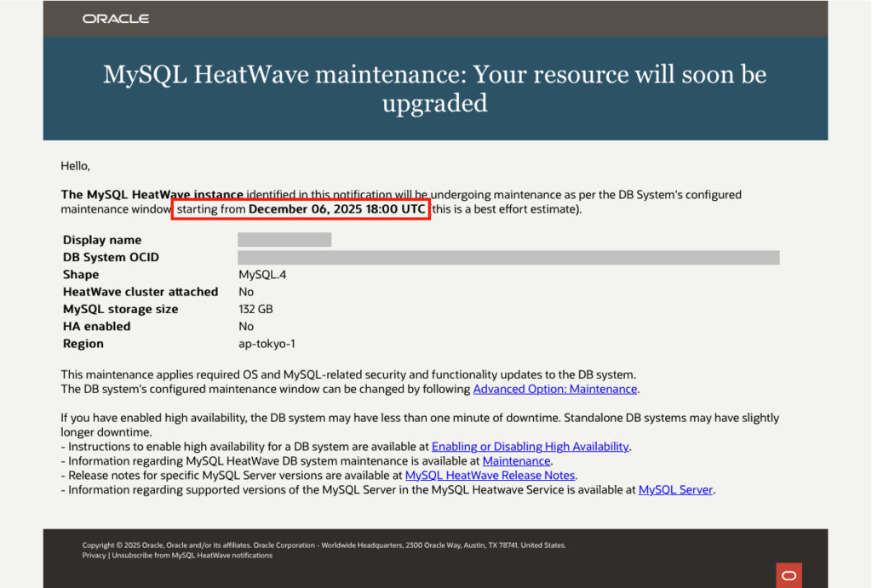This screenshot has width=872, height=588.
Task: Click the 132 GB storage size value
Action: click(255, 309)
